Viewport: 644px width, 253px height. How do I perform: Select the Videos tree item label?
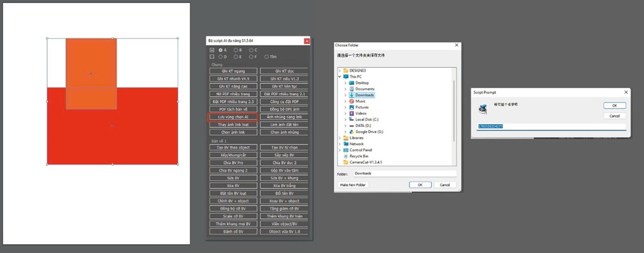tap(361, 113)
